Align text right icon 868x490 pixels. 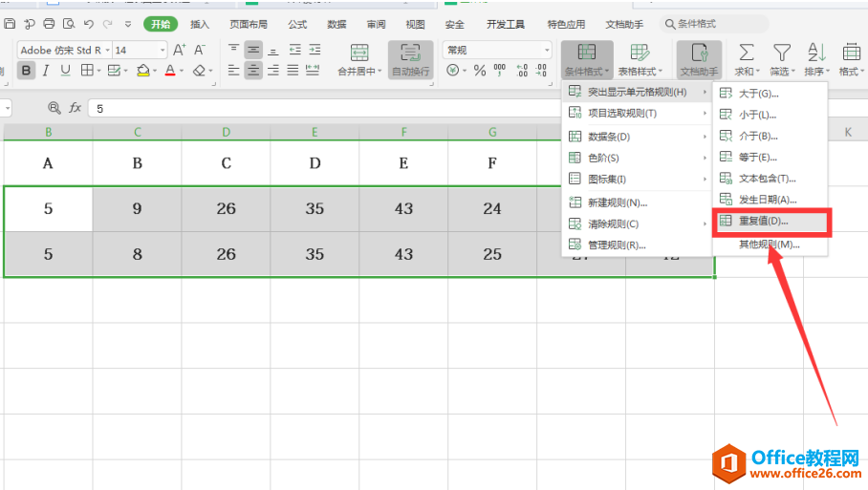(x=272, y=71)
